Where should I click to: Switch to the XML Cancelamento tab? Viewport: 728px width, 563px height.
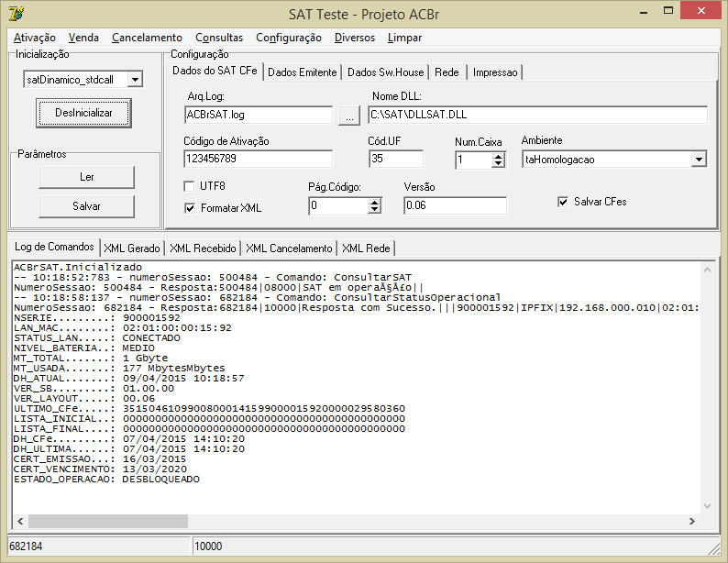click(x=289, y=248)
